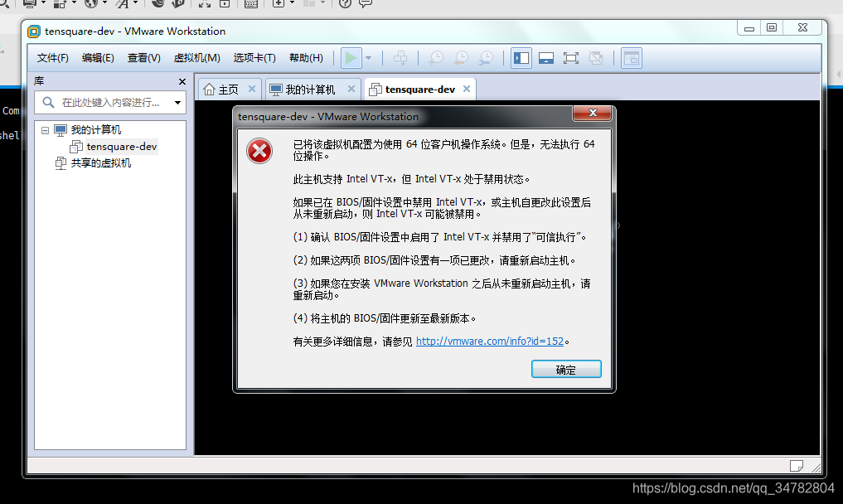
Task: Close the tensquare-dev tab
Action: [x=467, y=89]
